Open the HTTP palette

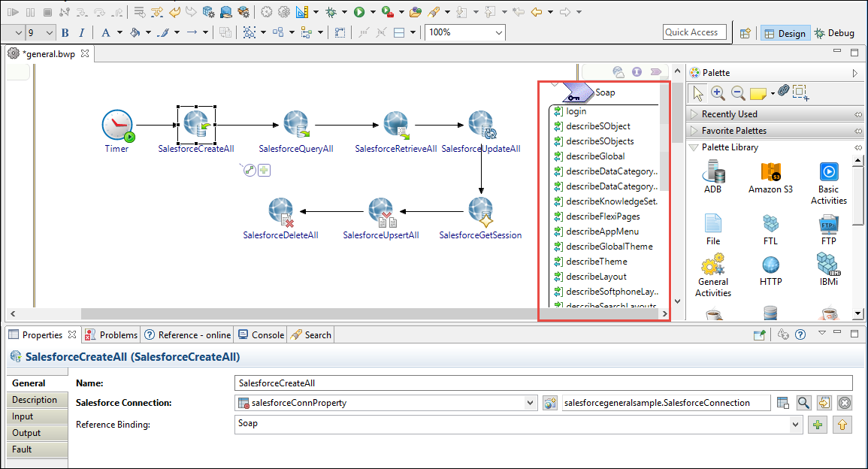coord(770,271)
